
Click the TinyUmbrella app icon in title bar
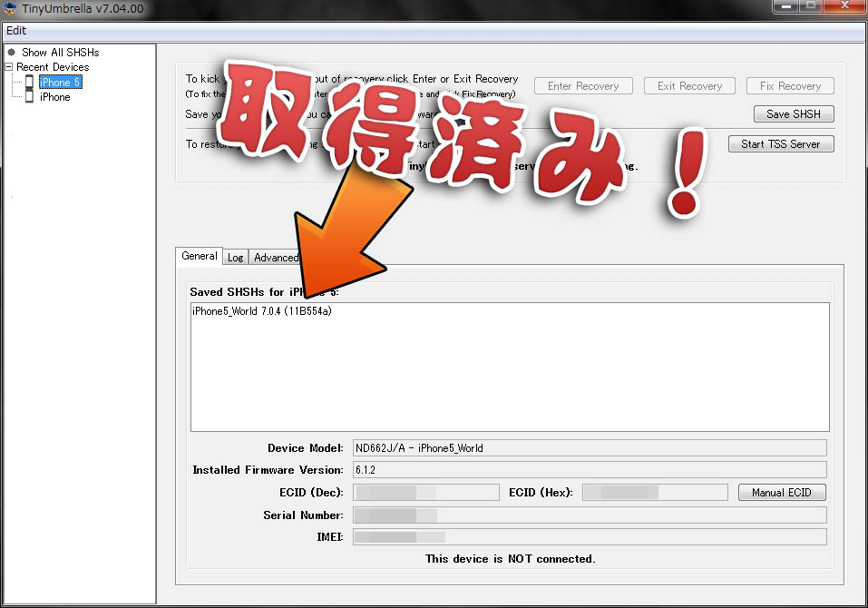(10, 8)
